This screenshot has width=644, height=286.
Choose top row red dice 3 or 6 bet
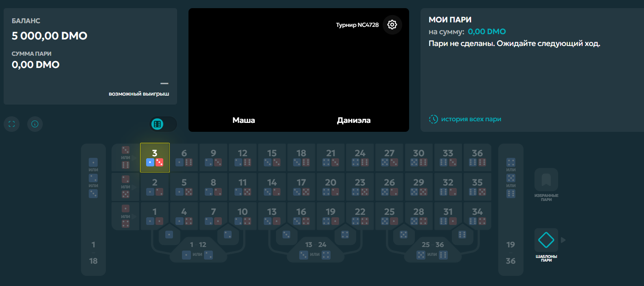126,157
